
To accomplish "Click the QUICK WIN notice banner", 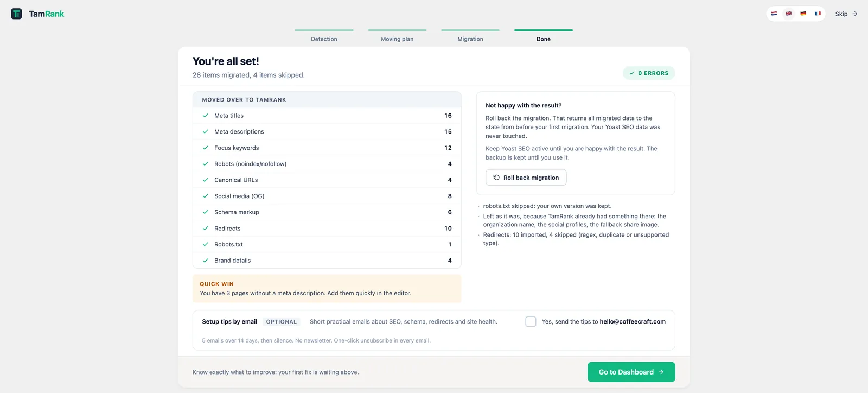I will tap(327, 288).
